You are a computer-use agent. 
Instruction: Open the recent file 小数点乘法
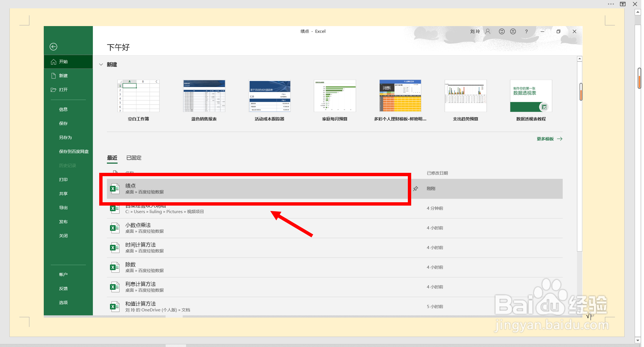tap(335, 228)
